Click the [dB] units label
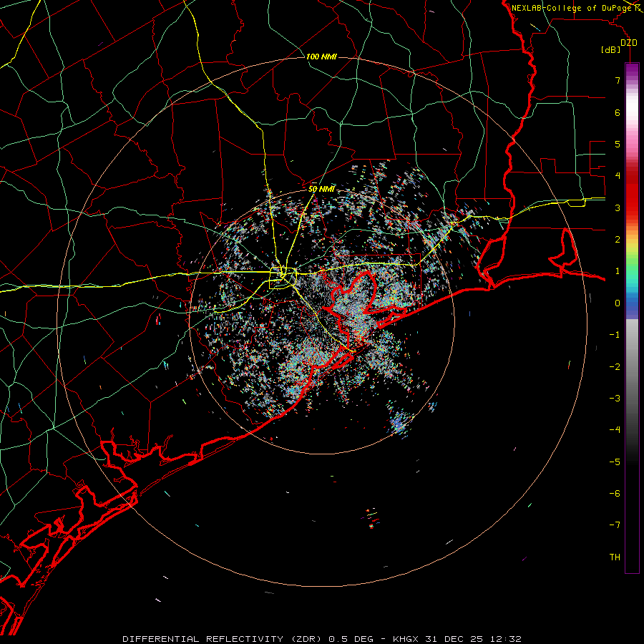This screenshot has height=644, width=644. pyautogui.click(x=611, y=50)
